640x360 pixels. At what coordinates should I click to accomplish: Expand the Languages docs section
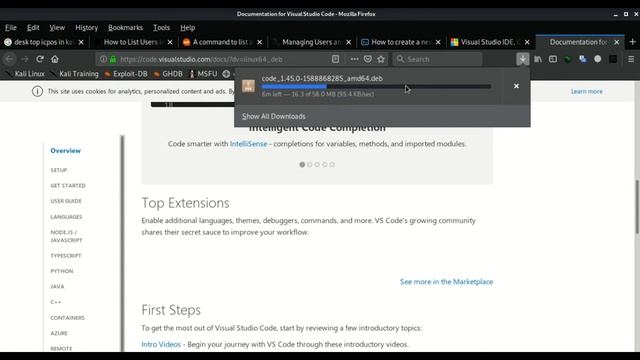pos(66,217)
